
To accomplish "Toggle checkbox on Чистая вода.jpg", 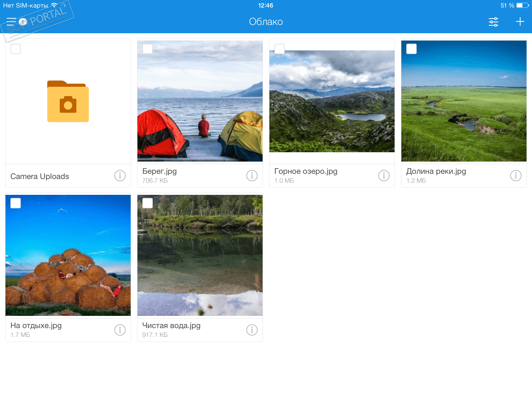I will (148, 203).
